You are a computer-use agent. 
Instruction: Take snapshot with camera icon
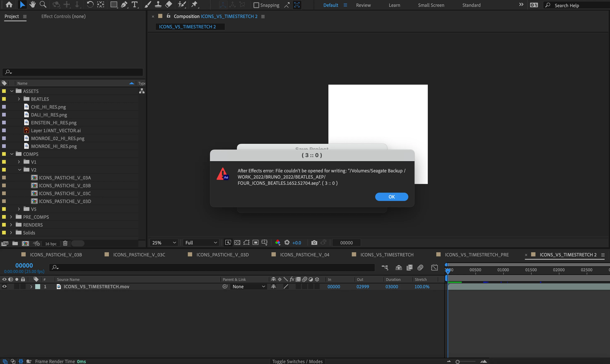click(314, 243)
